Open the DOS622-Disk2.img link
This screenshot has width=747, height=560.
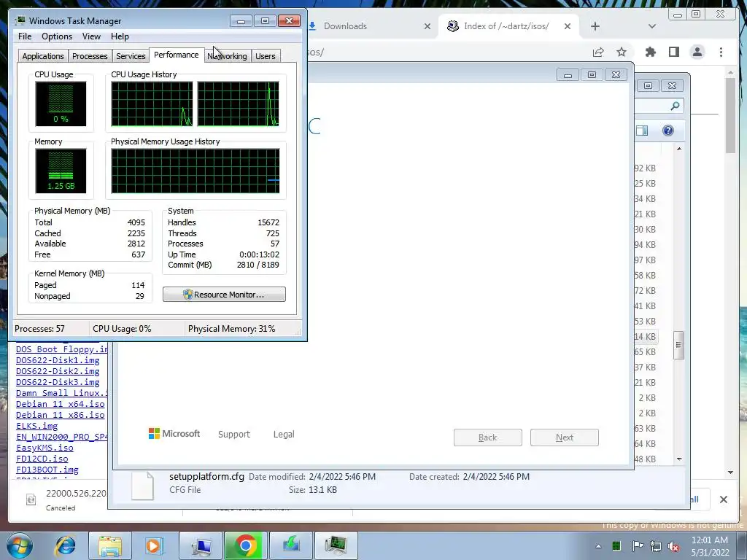coord(58,371)
